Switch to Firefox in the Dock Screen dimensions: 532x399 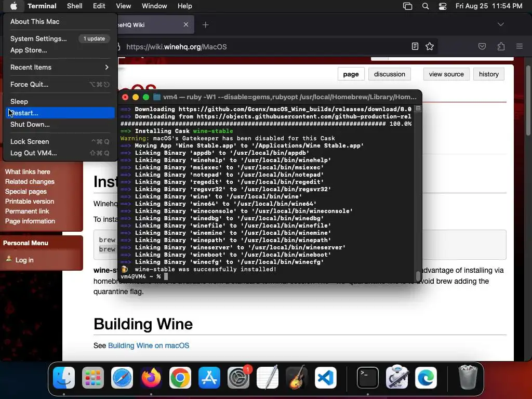point(151,378)
